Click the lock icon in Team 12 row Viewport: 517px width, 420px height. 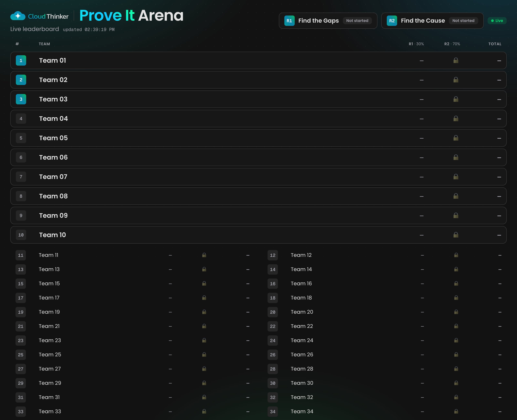click(456, 255)
